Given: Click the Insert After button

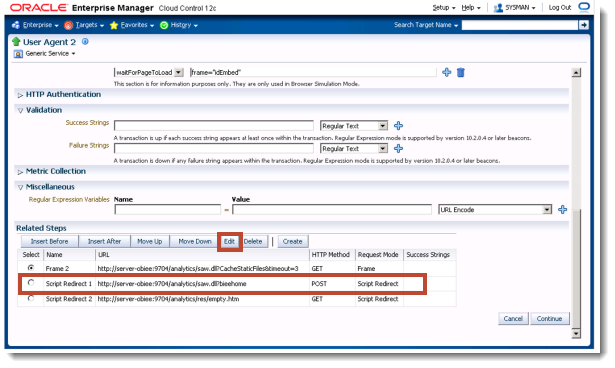Looking at the screenshot, I should [104, 242].
